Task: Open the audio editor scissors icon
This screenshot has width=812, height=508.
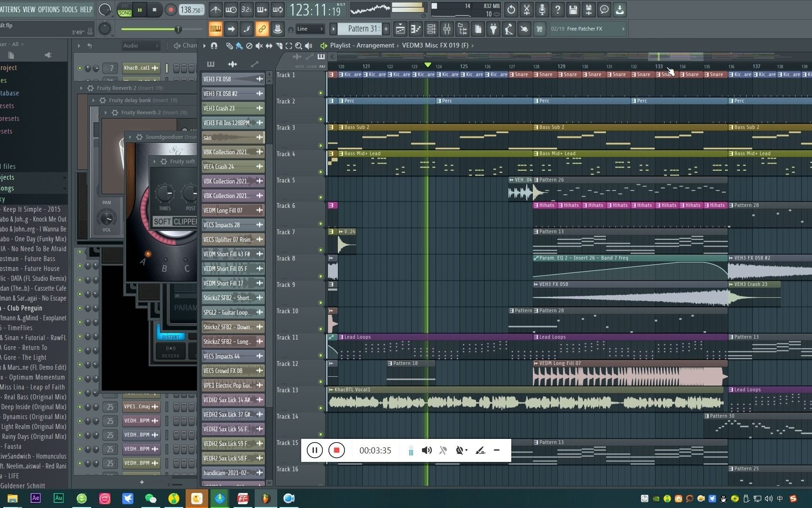Action: [x=527, y=9]
